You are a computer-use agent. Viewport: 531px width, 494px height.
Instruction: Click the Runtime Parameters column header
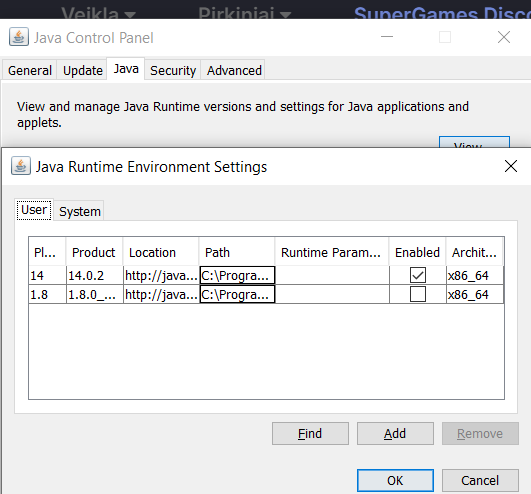tap(332, 252)
